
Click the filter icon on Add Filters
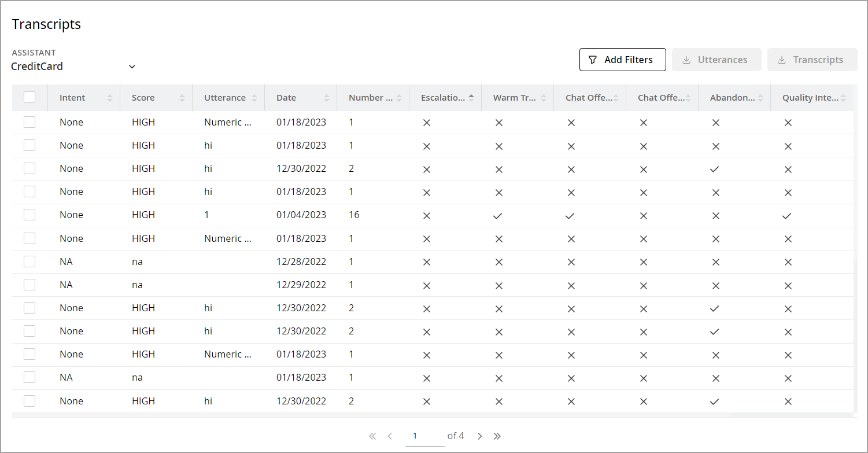pyautogui.click(x=593, y=60)
